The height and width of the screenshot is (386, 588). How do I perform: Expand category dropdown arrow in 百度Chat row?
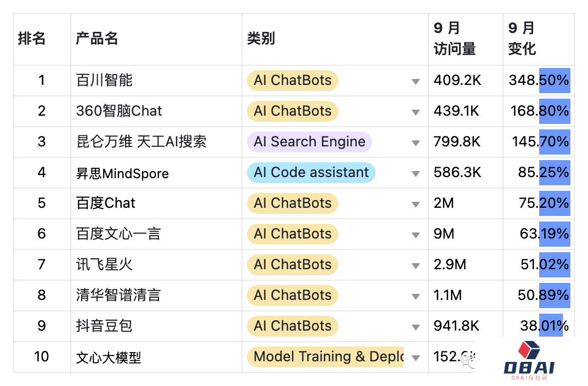tap(415, 205)
